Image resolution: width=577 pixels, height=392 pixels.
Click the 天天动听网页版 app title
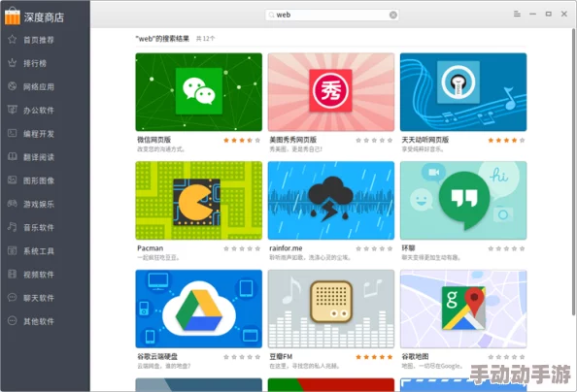coord(425,140)
